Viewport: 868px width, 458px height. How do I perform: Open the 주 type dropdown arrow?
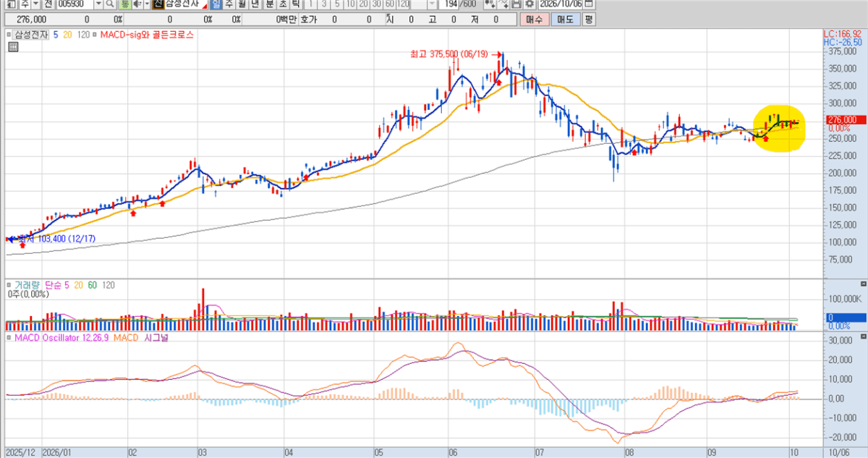35,4
